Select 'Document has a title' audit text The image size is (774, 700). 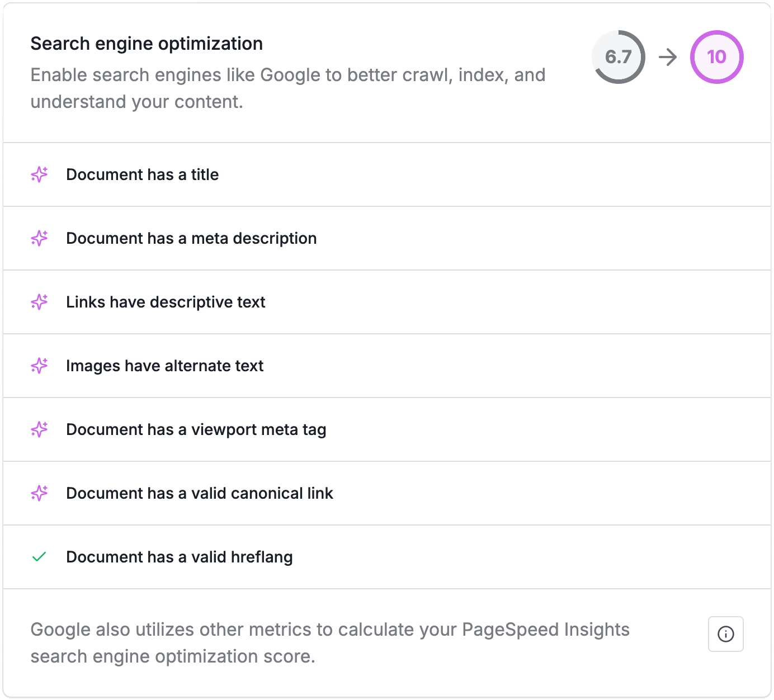(x=143, y=174)
